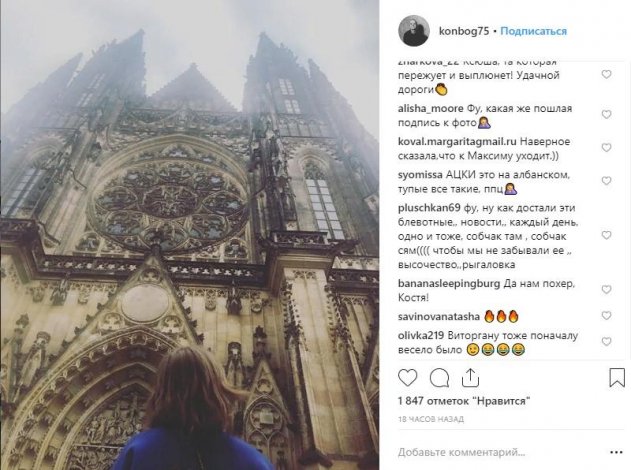View the 1 847 likes list
The width and height of the screenshot is (631, 470).
[464, 401]
